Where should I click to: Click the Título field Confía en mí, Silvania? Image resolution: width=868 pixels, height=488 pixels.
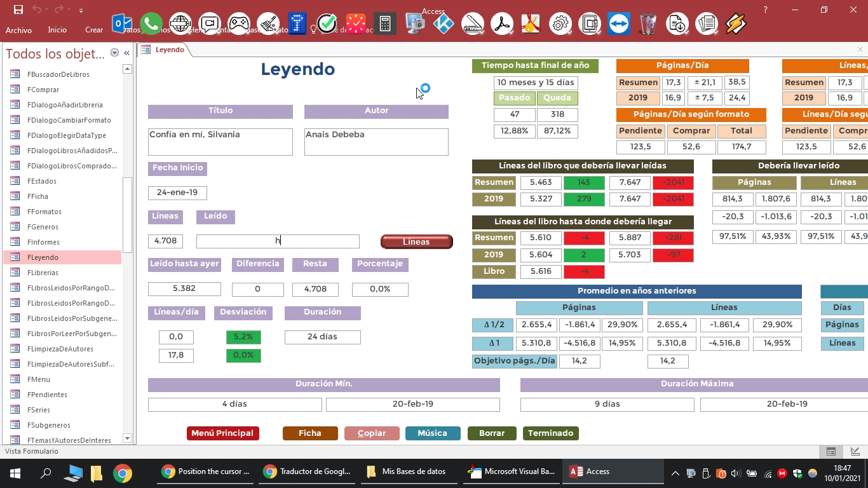pos(220,142)
